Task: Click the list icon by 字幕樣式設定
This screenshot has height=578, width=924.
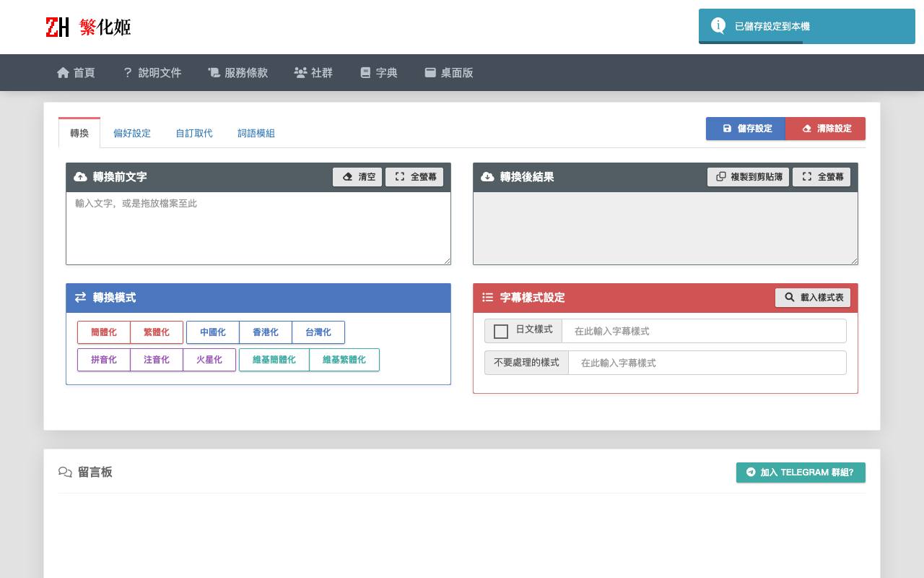Action: pyautogui.click(x=487, y=298)
